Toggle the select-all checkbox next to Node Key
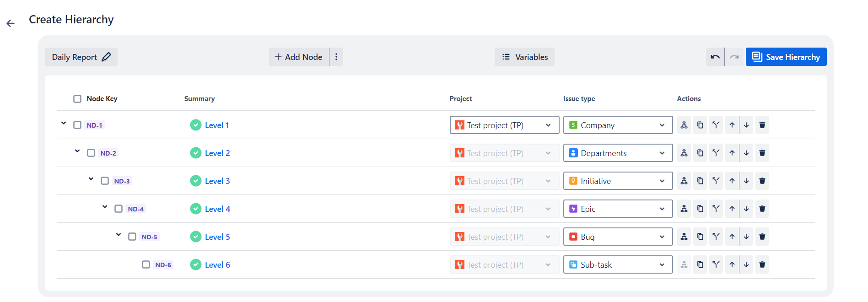The image size is (868, 302). [77, 99]
